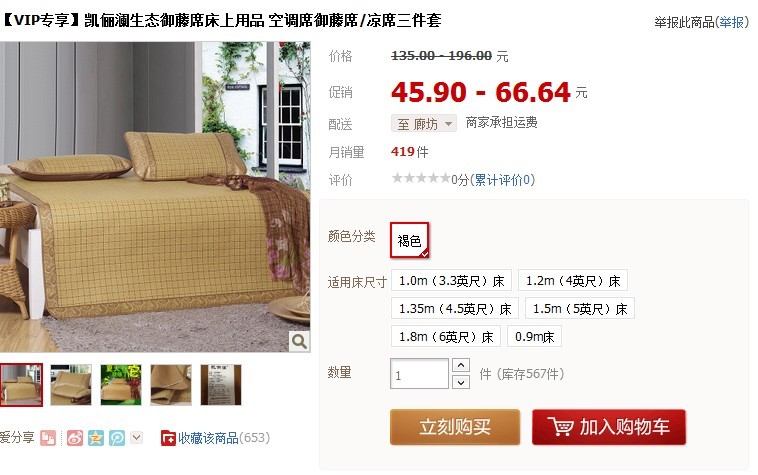Click the 举报 report link
The image size is (758, 475).
(731, 22)
